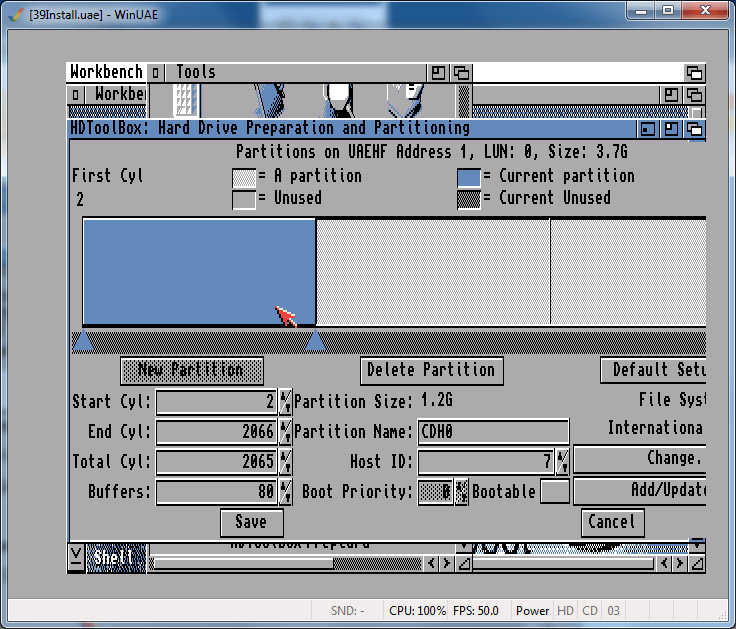Select the keypad-style icon in Tools drawer
Image resolution: width=736 pixels, height=629 pixels.
185,100
